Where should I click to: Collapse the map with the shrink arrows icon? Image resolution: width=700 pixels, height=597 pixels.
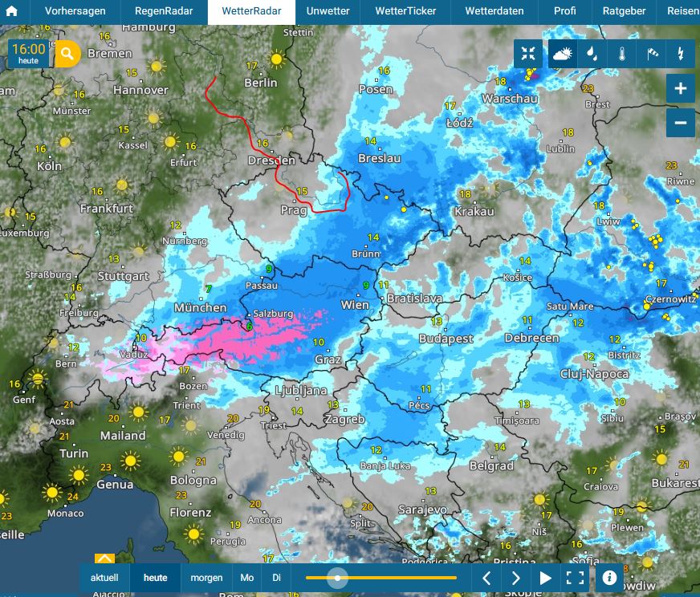[528, 54]
